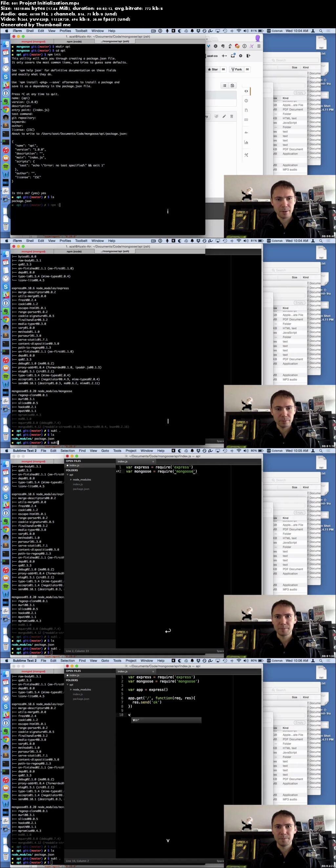Open Finder dock icon in Sublime var autocomplete frame
The image size is (336, 868).
click(6, 674)
